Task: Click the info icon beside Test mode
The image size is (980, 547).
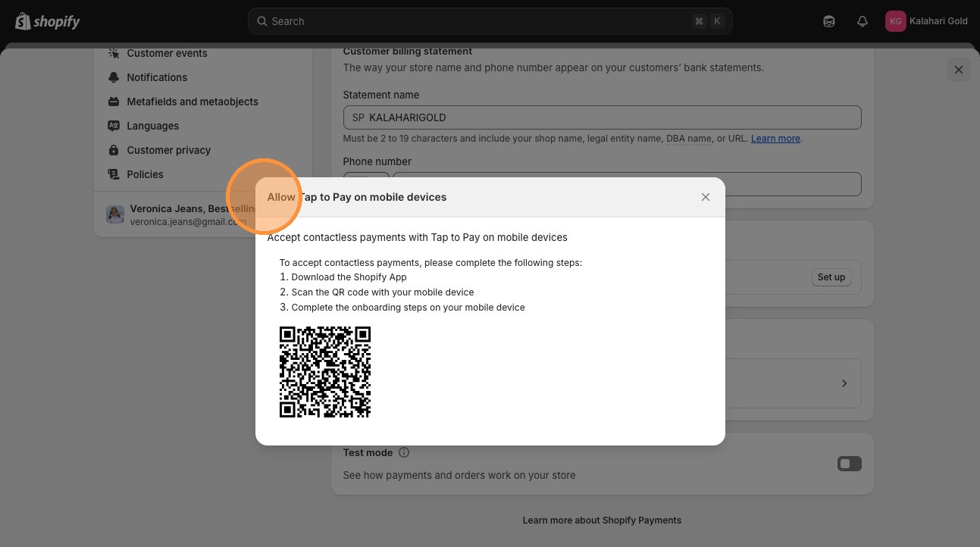Action: point(404,452)
